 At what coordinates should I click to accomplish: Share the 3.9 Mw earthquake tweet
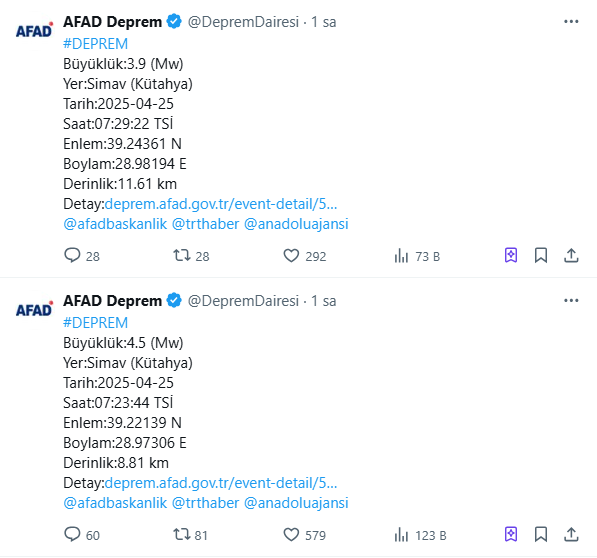tap(571, 255)
